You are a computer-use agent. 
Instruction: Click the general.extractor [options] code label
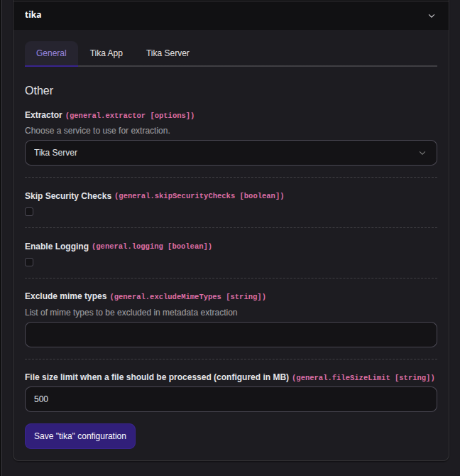(x=130, y=116)
